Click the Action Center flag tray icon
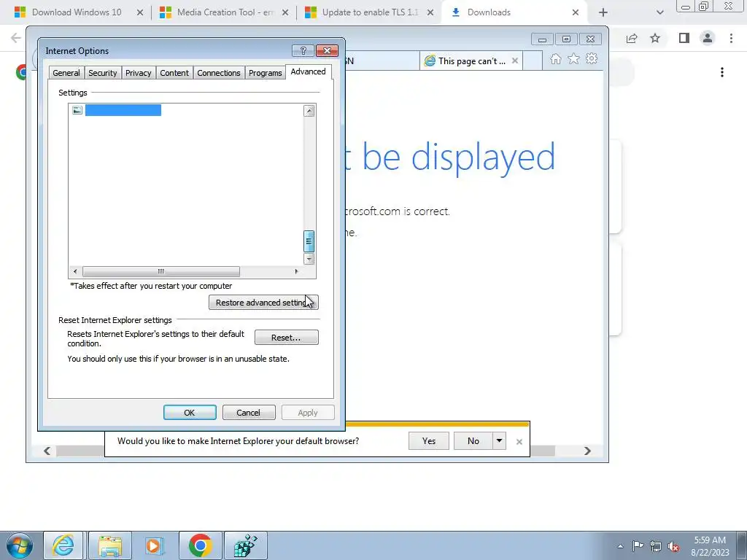747x560 pixels. coord(638,545)
